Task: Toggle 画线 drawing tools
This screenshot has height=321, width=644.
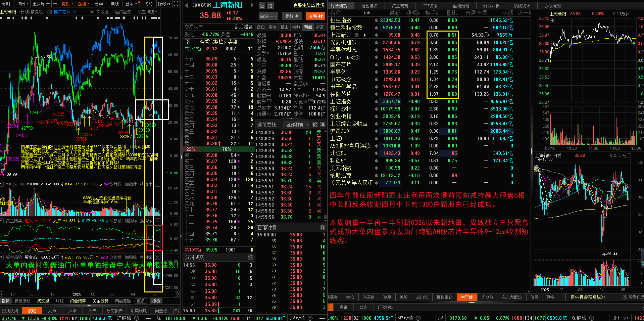Action: (x=115, y=4)
